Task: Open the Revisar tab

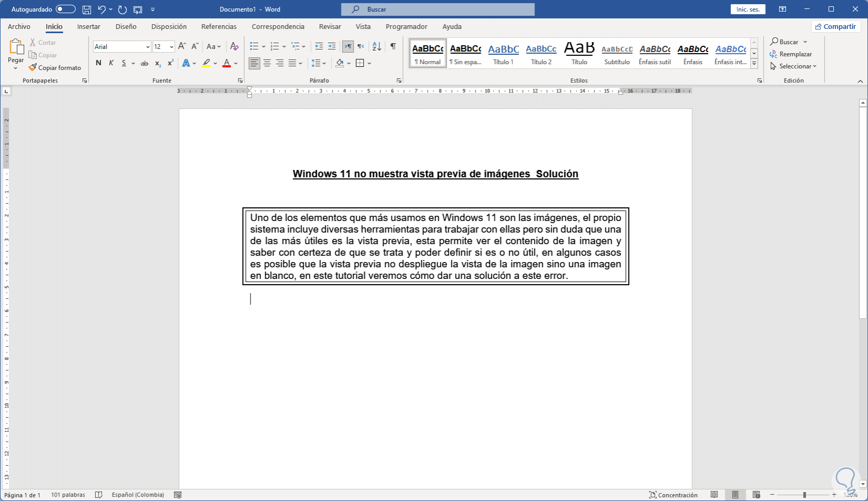Action: (330, 26)
